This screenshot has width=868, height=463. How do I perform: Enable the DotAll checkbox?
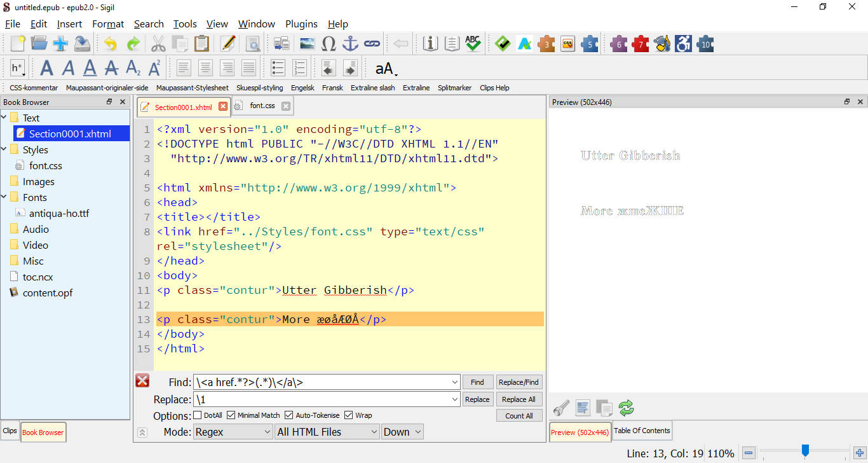tap(198, 415)
